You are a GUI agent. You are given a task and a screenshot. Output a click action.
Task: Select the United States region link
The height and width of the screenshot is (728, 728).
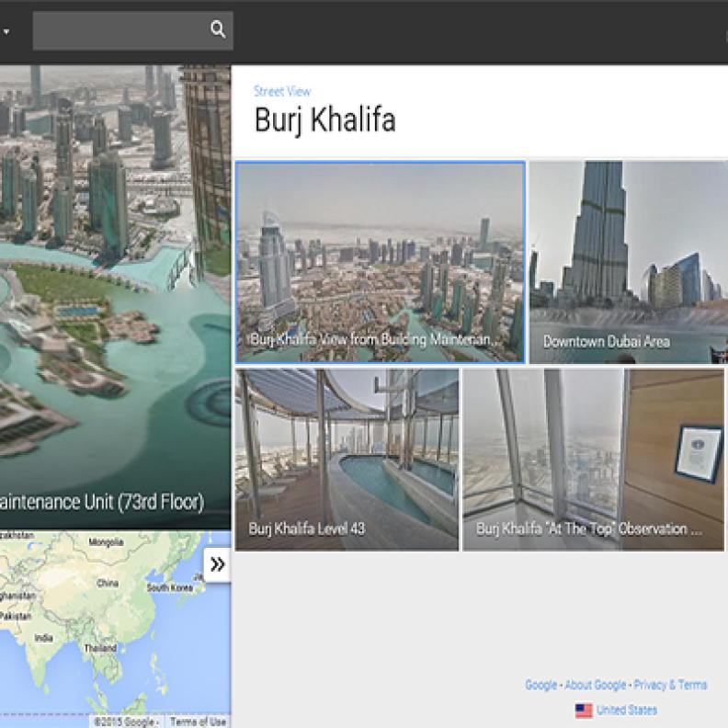(x=627, y=711)
